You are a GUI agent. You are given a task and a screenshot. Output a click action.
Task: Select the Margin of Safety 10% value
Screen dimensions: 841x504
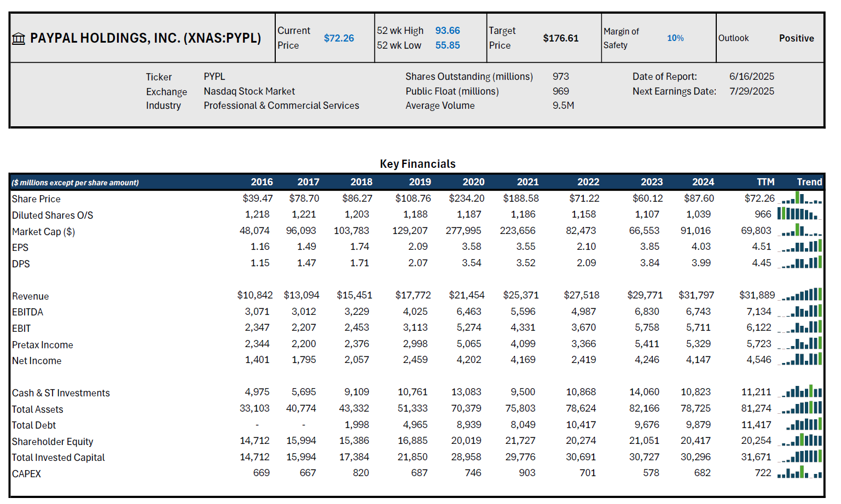(675, 38)
